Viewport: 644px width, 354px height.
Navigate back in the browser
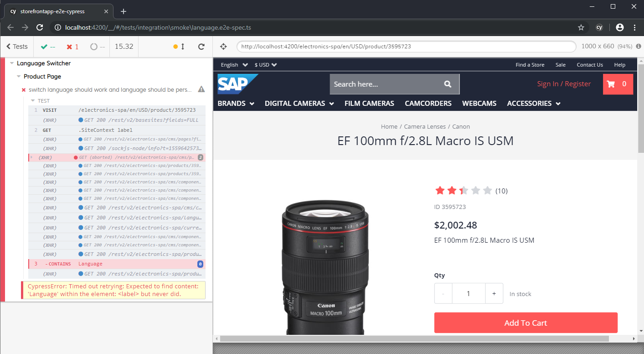tap(10, 27)
